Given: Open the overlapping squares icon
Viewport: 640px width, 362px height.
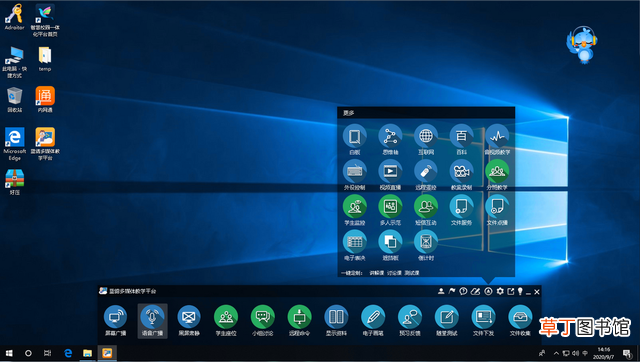Looking at the screenshot, I should [x=390, y=242].
